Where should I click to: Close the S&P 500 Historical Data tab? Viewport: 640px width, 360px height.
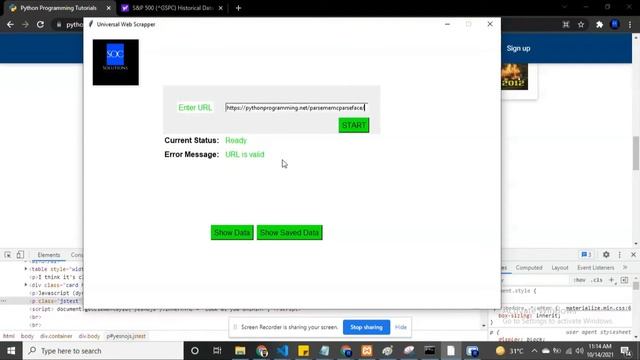click(220, 8)
